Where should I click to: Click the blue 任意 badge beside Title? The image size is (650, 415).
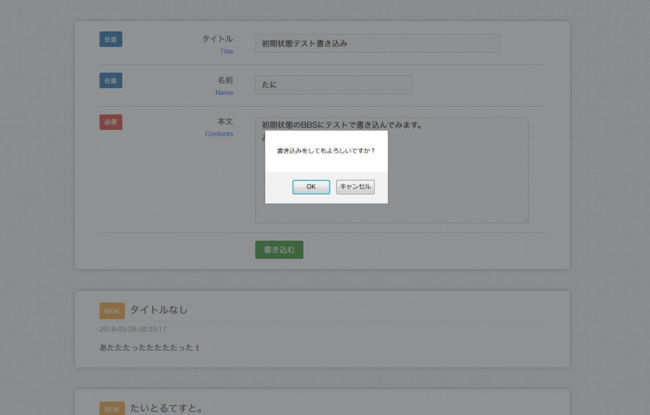click(110, 39)
